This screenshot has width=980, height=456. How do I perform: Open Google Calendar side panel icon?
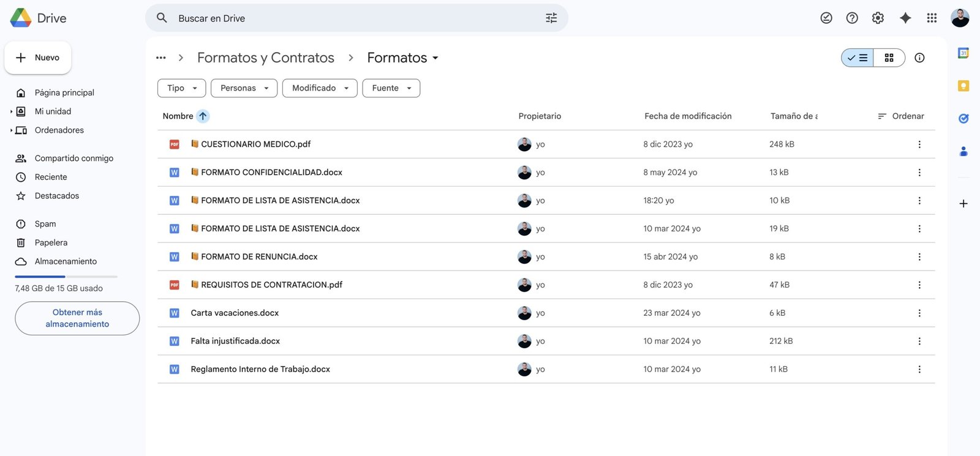point(963,53)
